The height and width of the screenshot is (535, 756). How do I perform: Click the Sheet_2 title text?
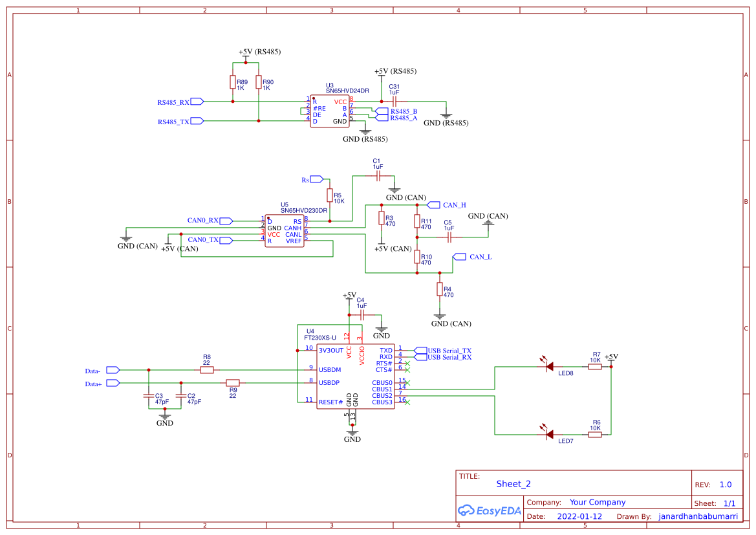pos(513,483)
